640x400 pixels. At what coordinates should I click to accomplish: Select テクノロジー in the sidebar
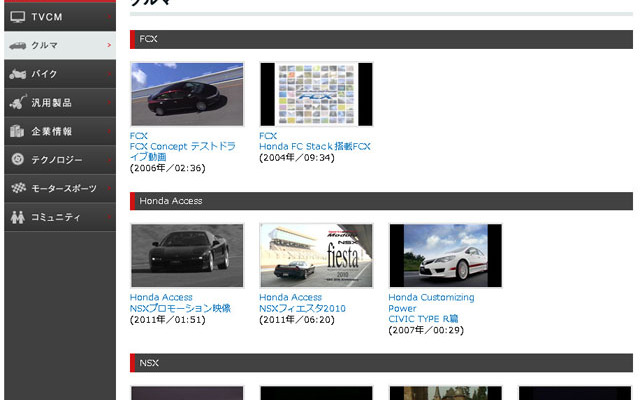[x=60, y=160]
